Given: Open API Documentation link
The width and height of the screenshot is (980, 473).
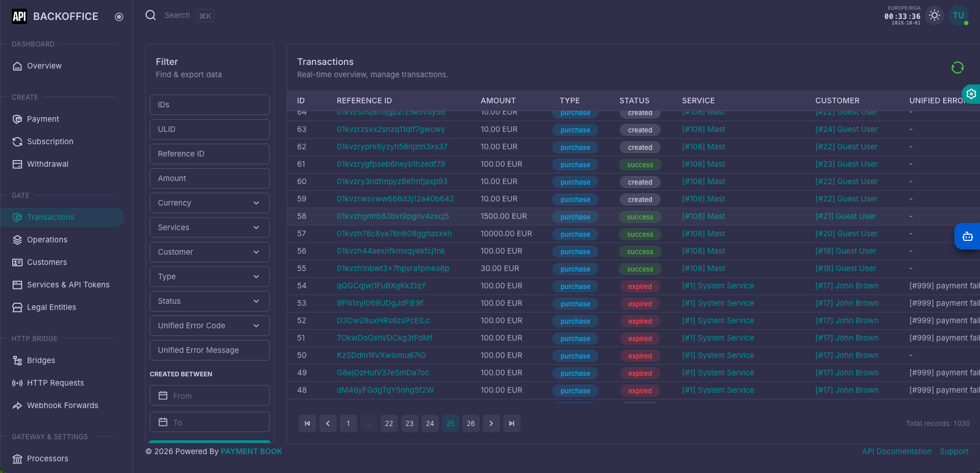Looking at the screenshot, I should pos(897,452).
